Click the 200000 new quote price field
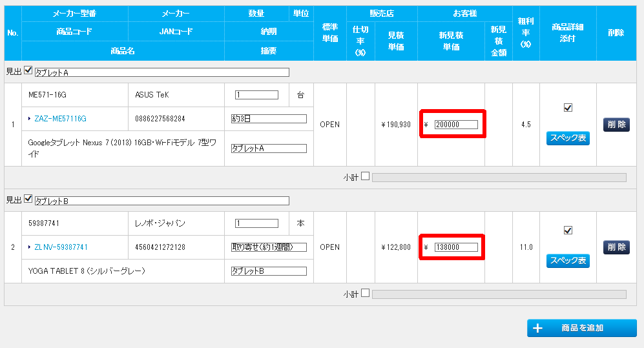Screen dimensions: 644x348 (456, 125)
